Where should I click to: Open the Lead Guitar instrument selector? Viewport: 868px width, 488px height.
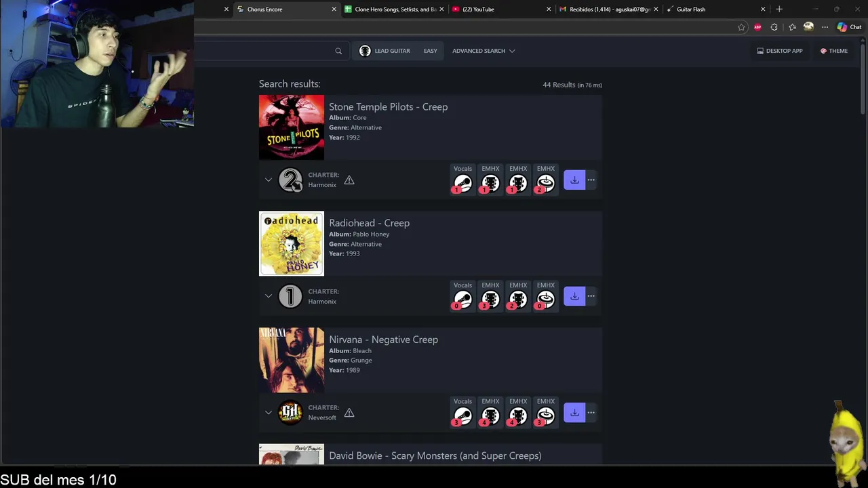385,51
